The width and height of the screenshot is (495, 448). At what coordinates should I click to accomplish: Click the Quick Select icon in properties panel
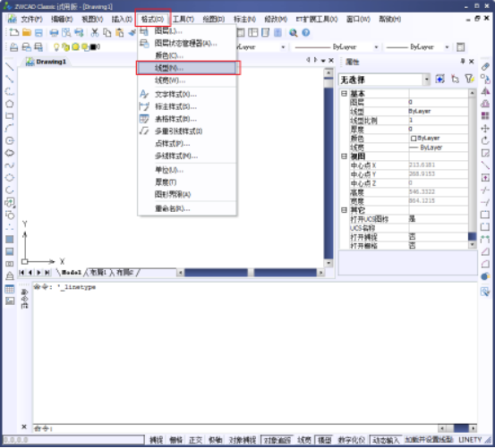click(469, 79)
